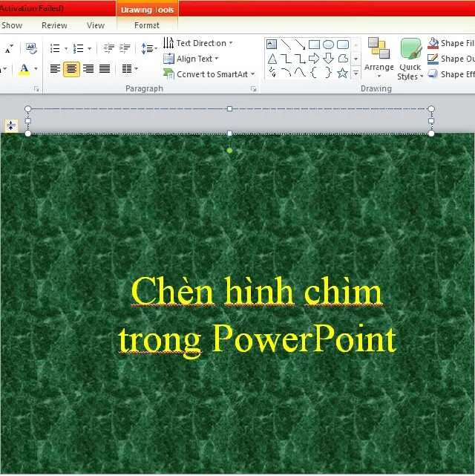Select the Down Arrow shape
Image resolution: width=475 pixels, height=476 pixels.
pyautogui.click(x=328, y=59)
